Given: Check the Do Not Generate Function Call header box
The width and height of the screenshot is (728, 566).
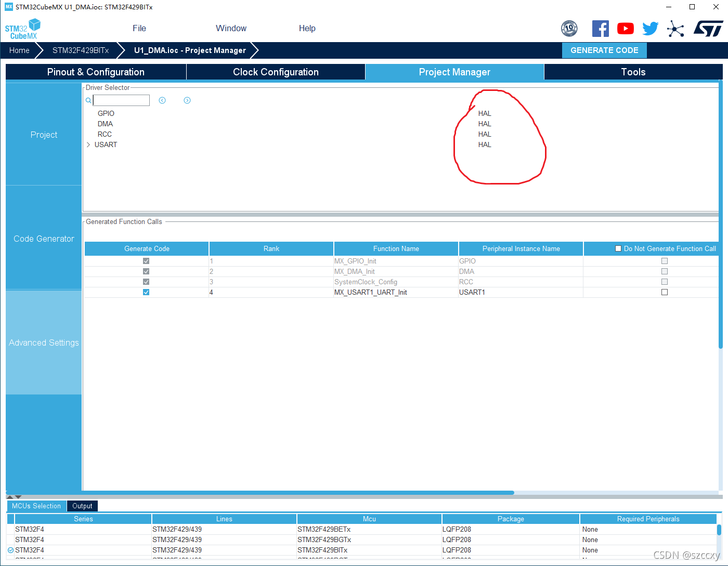Looking at the screenshot, I should click(618, 248).
